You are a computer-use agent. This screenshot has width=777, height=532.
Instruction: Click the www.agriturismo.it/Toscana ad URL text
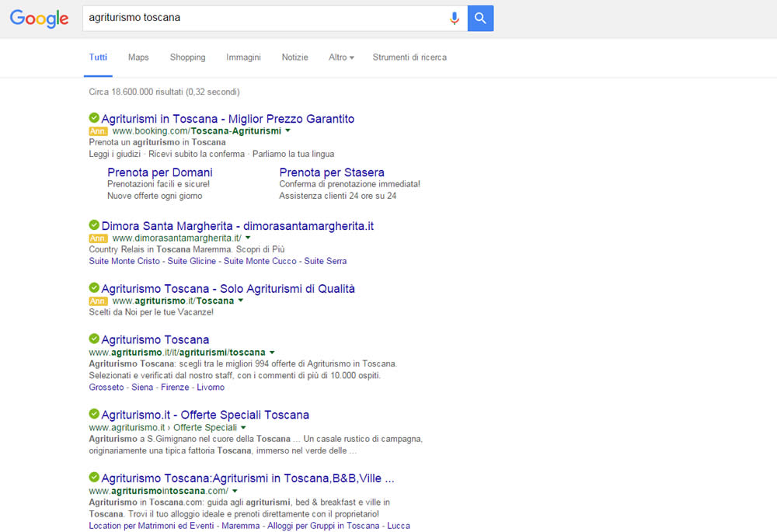(173, 301)
